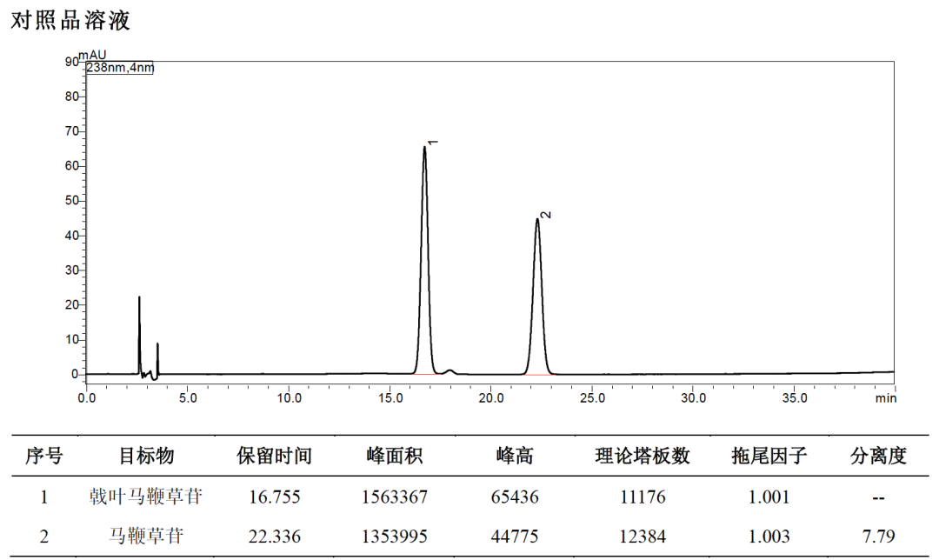Click x-axis tick label 15.0

coord(390,398)
